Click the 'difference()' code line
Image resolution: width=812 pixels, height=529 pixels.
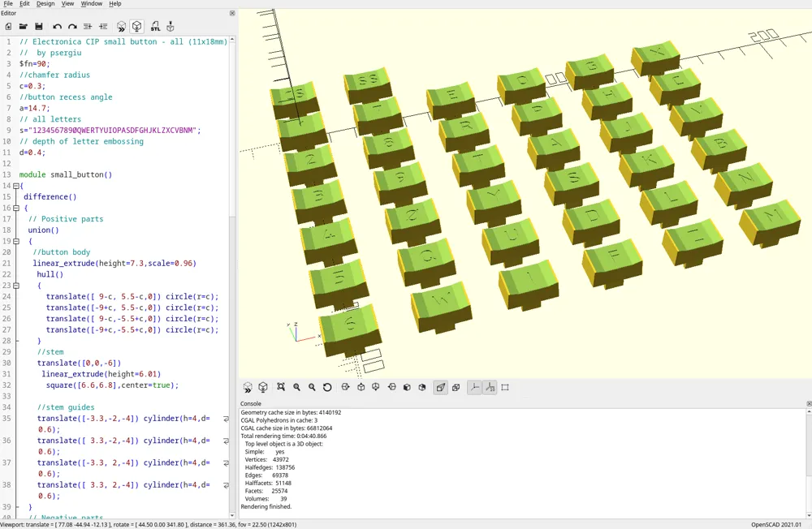pyautogui.click(x=50, y=196)
